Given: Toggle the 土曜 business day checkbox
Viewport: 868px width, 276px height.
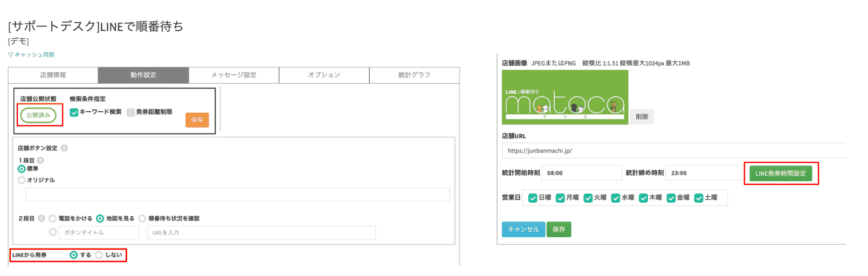Looking at the screenshot, I should click(x=699, y=198).
